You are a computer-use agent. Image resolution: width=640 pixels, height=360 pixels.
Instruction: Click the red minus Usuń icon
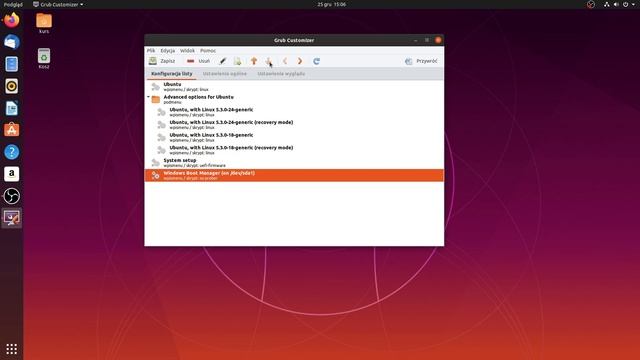(x=190, y=61)
